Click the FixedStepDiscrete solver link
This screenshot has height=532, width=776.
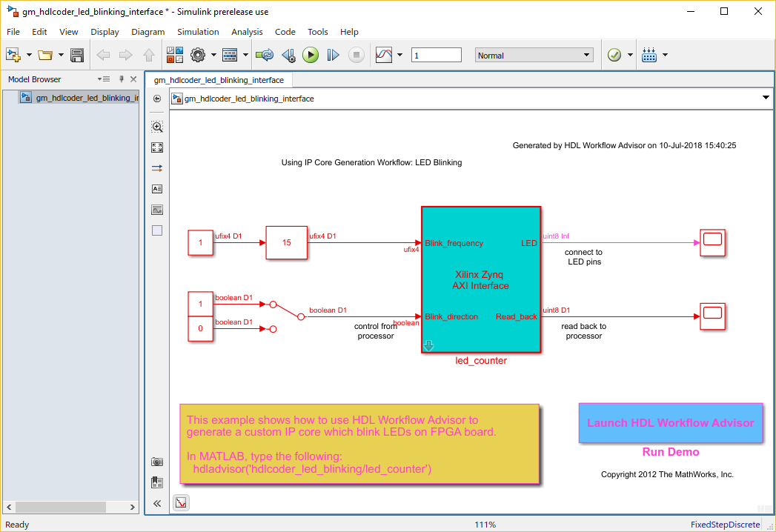[x=725, y=525]
